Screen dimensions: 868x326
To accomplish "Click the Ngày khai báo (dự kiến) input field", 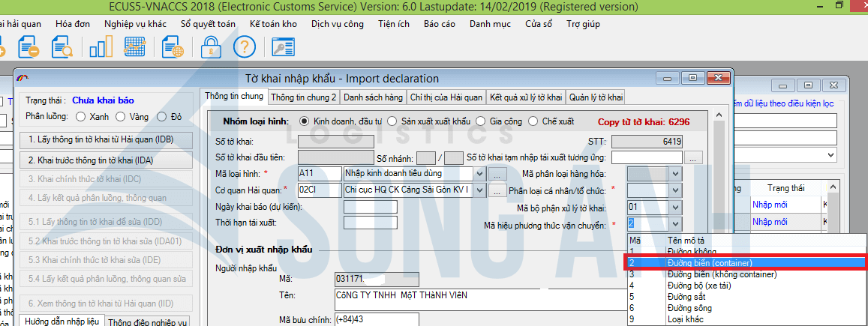I will tap(371, 207).
